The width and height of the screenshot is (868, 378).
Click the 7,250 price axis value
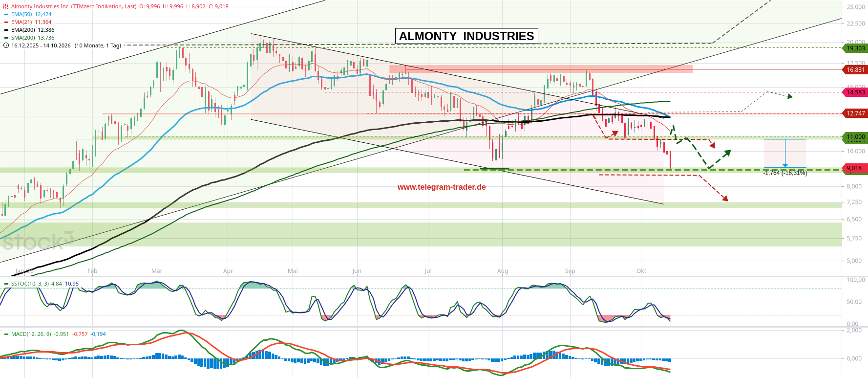854,202
